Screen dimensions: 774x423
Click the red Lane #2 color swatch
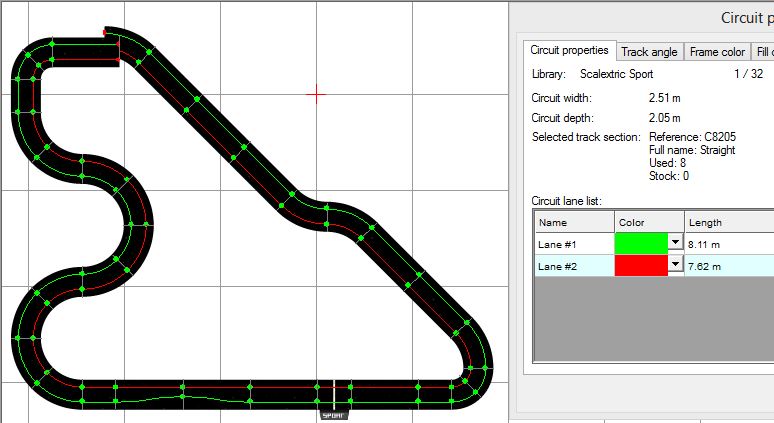pyautogui.click(x=640, y=266)
